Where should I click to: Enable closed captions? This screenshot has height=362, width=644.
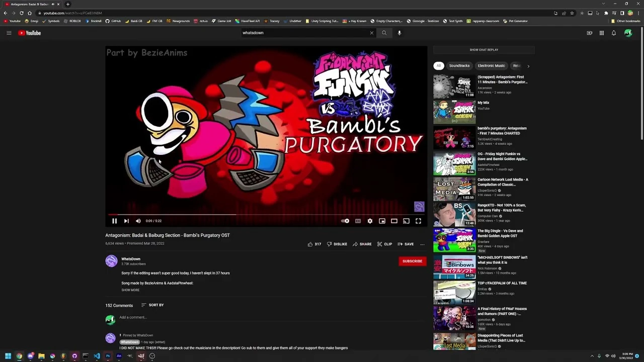[x=358, y=221]
